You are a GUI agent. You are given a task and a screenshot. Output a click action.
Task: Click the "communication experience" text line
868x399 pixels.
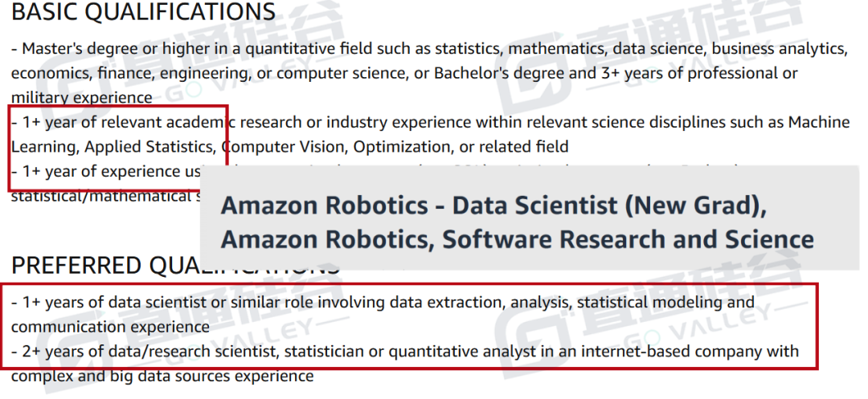coord(110,328)
